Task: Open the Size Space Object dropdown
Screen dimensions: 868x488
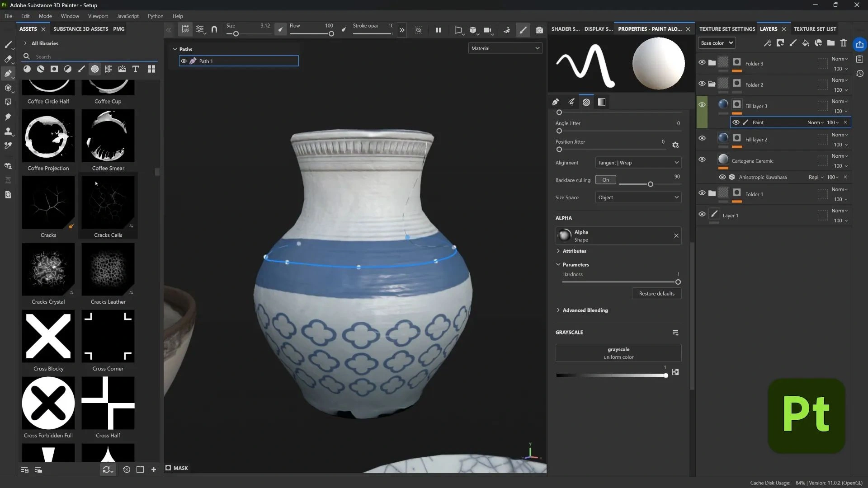Action: (x=638, y=197)
